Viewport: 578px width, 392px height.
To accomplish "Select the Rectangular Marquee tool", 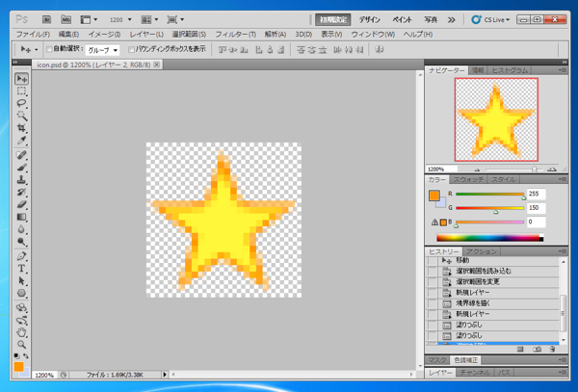I will tap(21, 91).
